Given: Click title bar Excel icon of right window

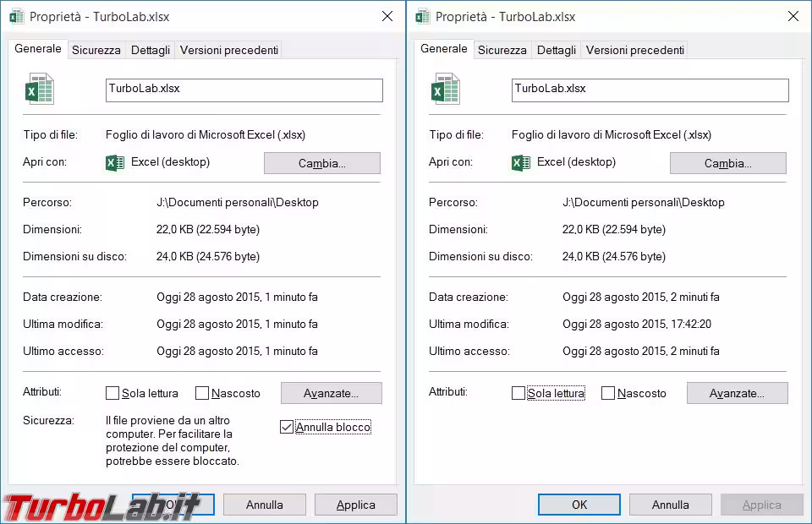Looking at the screenshot, I should pyautogui.click(x=422, y=16).
